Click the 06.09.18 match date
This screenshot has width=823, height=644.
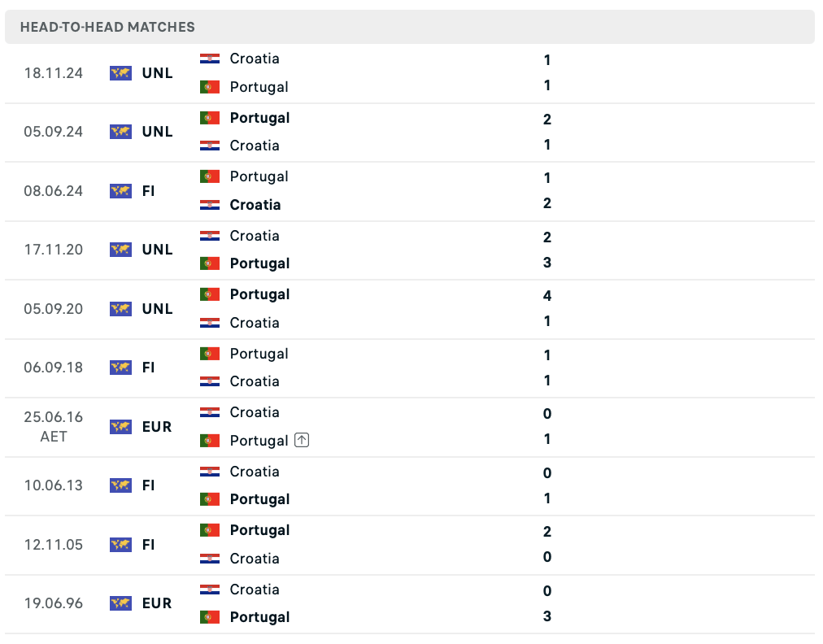point(54,368)
